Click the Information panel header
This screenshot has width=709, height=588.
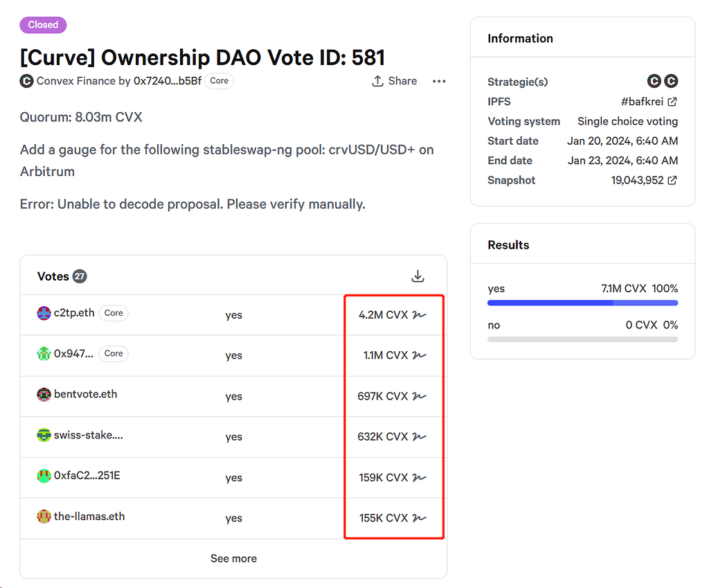coord(520,39)
